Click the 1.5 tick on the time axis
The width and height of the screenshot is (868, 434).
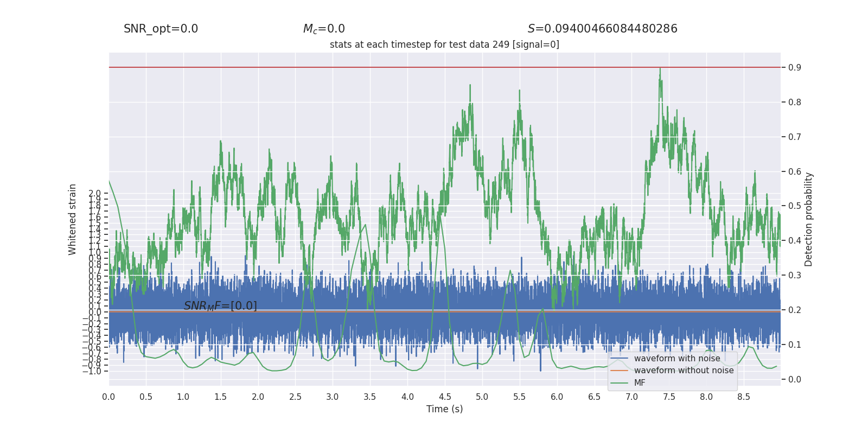pyautogui.click(x=220, y=397)
